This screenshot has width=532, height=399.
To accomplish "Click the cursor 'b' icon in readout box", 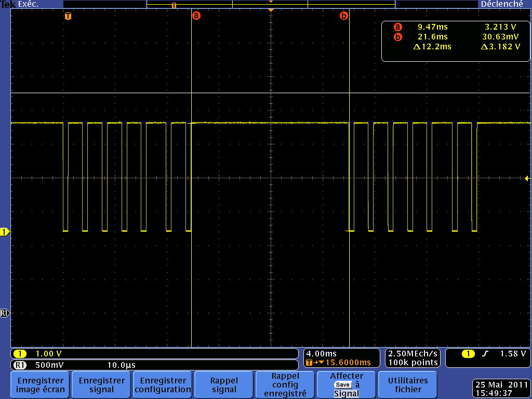I will coord(397,37).
